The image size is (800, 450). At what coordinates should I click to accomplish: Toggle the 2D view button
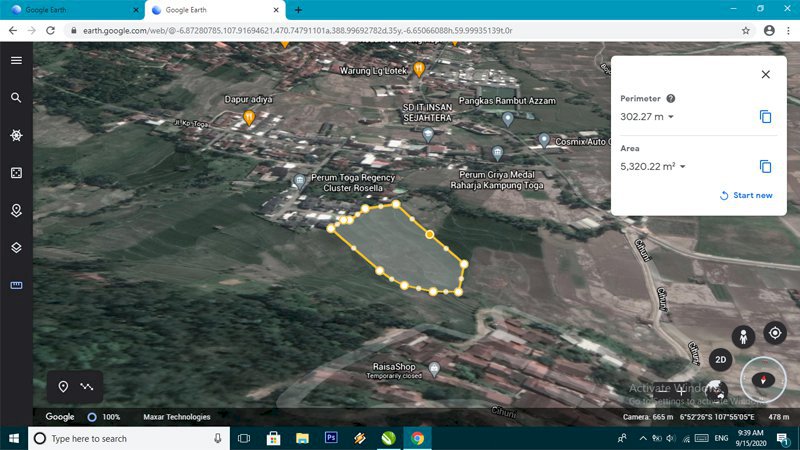tap(720, 359)
